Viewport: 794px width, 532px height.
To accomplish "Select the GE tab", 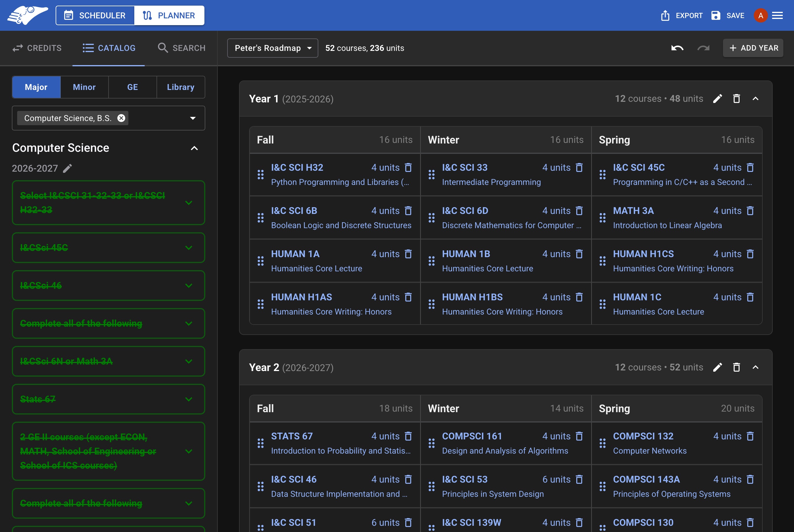I will [132, 87].
